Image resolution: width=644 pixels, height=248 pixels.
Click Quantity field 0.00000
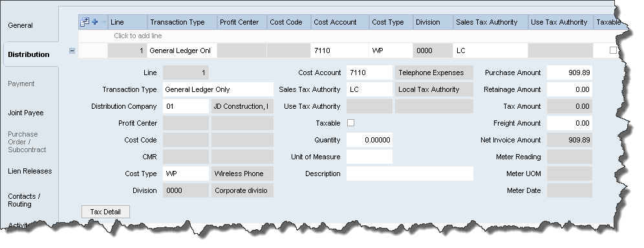pos(369,140)
